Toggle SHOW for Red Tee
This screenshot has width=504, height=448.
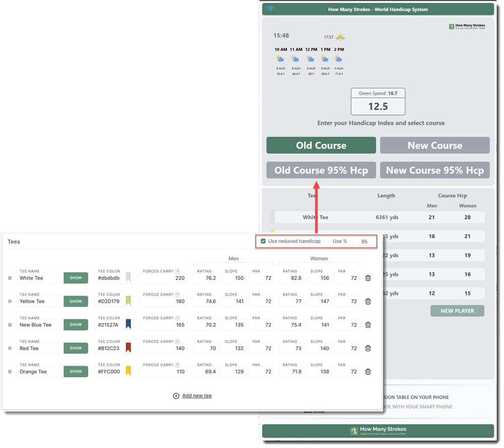pos(76,348)
